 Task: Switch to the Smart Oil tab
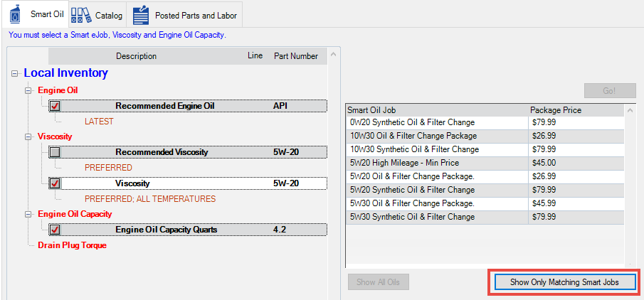36,15
